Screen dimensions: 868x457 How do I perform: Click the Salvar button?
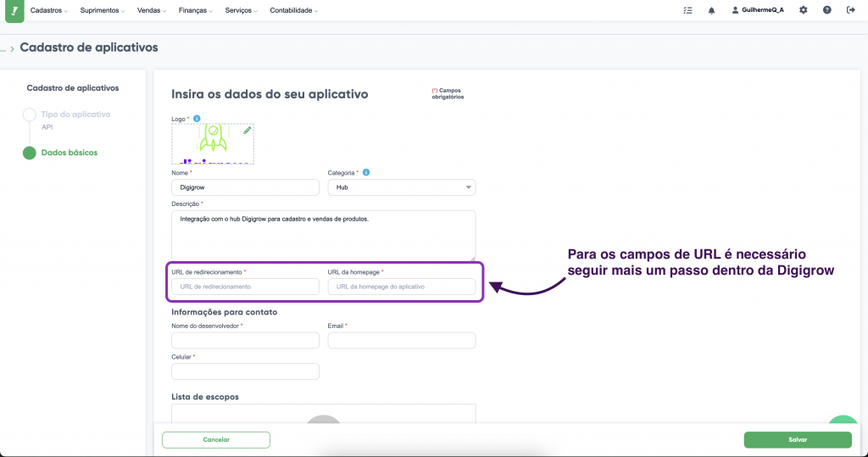(x=797, y=440)
